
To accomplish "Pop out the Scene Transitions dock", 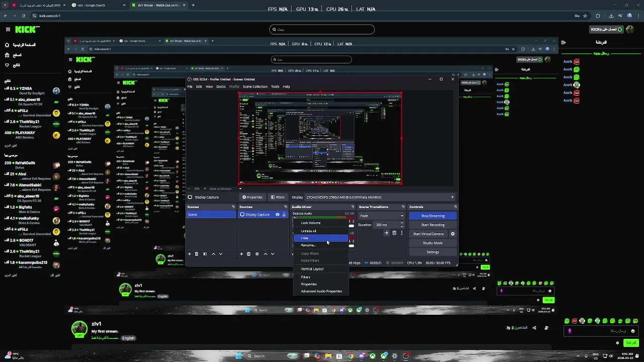I will click(403, 207).
